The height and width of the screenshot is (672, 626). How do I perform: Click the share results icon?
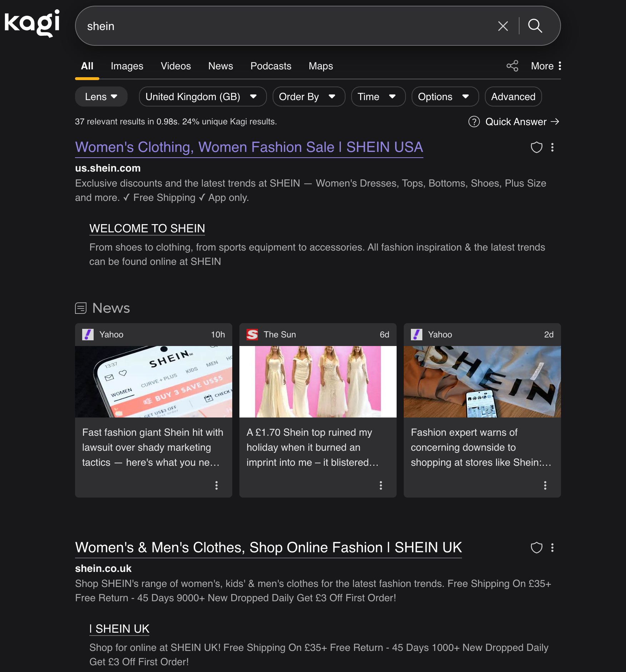[x=512, y=66]
